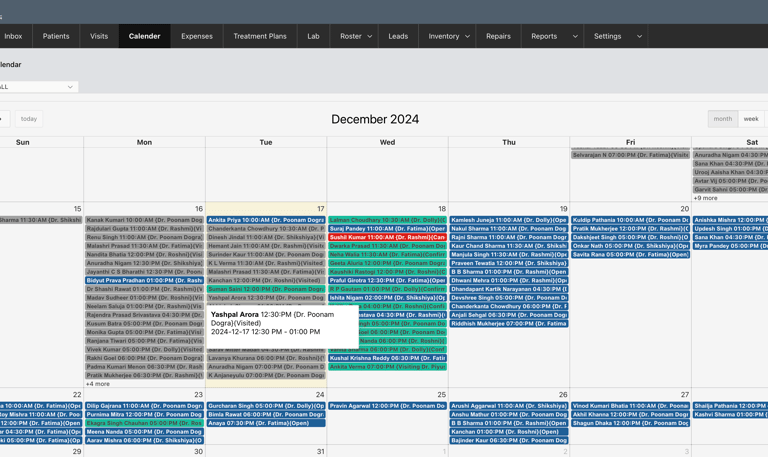Open K Anjaneyulu 07:00 PM appointment

pyautogui.click(x=266, y=376)
